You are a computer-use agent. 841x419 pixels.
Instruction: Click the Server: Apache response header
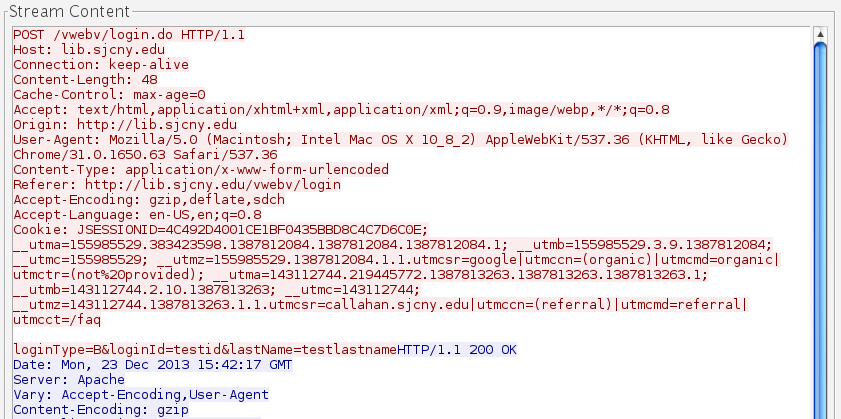69,380
